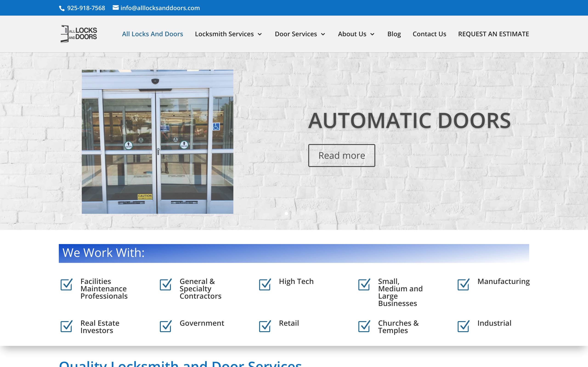Click checkmark icon beside Government
The width and height of the screenshot is (588, 367).
point(166,326)
